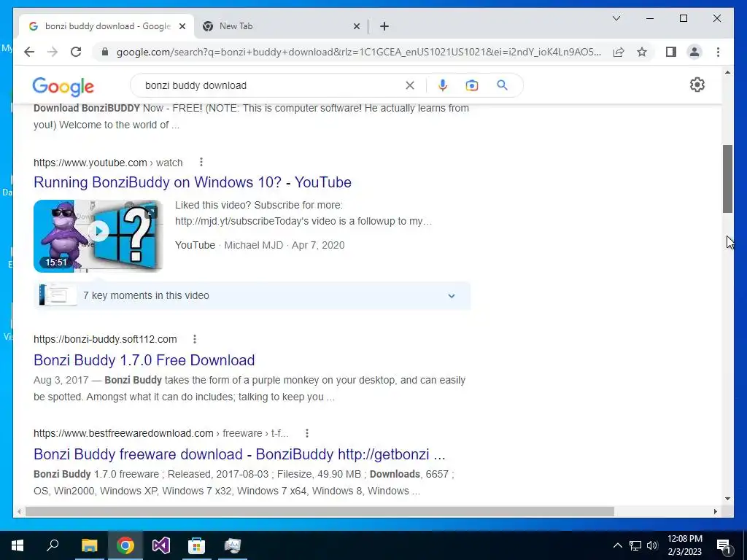Click the page scroll down arrow
The width and height of the screenshot is (747, 560).
pyautogui.click(x=727, y=499)
